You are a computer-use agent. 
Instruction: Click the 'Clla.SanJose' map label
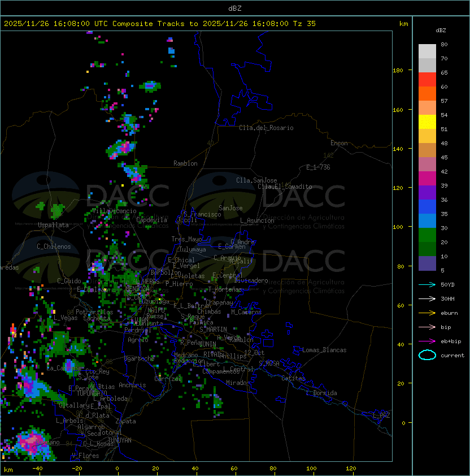[256, 180]
